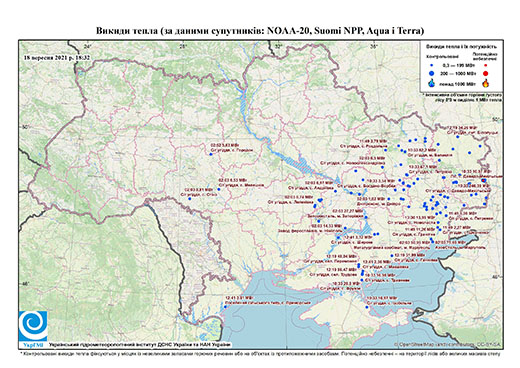Click the small red dot legend symbol
The image size is (520, 368).
coord(485,66)
